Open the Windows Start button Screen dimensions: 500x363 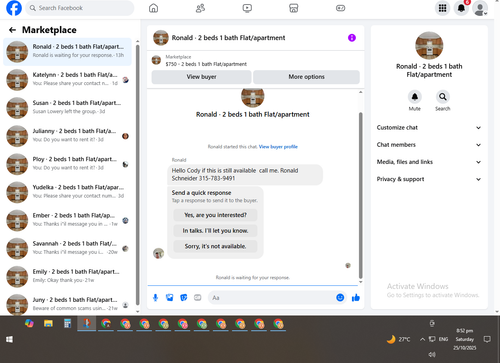click(x=9, y=339)
